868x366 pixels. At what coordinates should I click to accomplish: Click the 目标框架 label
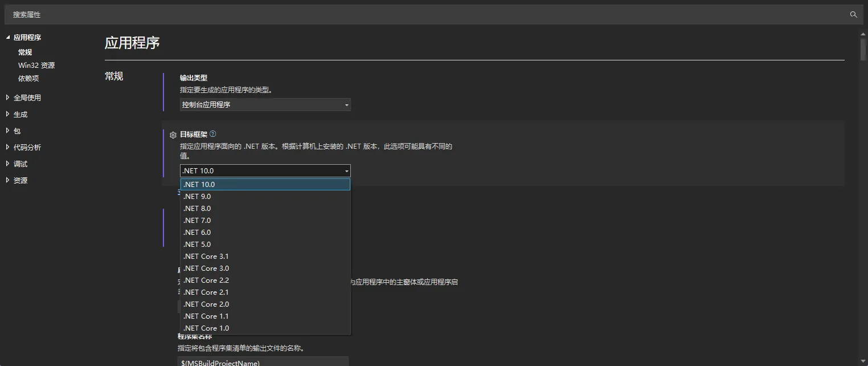[194, 135]
